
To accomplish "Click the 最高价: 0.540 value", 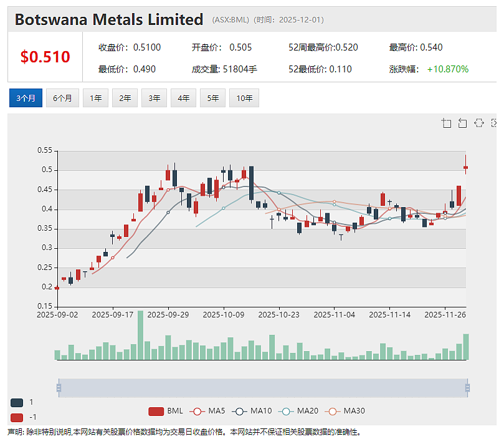I will [x=416, y=47].
